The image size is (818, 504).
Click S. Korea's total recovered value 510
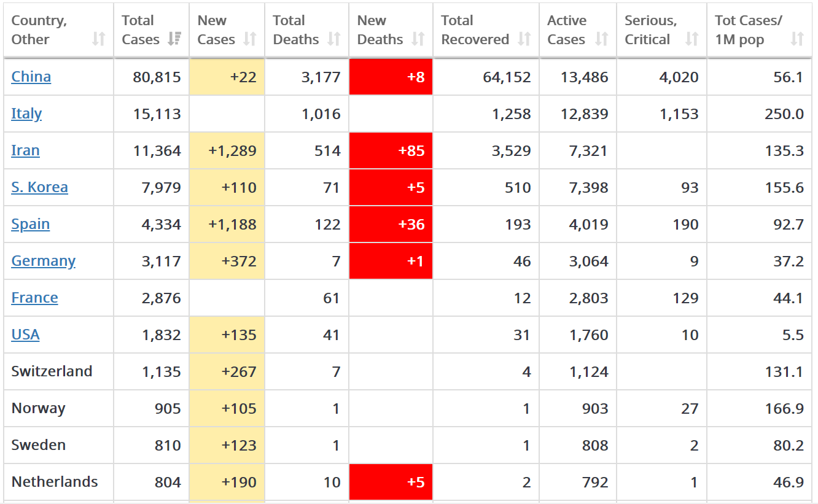[x=518, y=187]
